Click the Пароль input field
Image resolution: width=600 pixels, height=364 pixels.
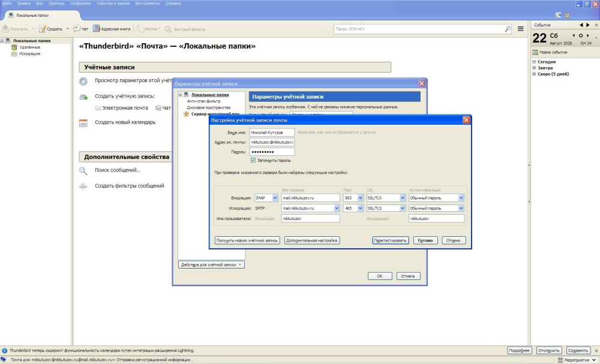272,152
